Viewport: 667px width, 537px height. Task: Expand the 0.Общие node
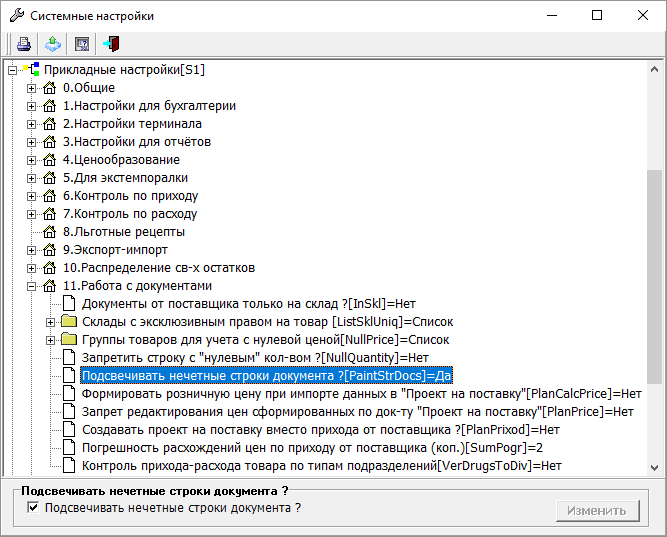click(31, 88)
